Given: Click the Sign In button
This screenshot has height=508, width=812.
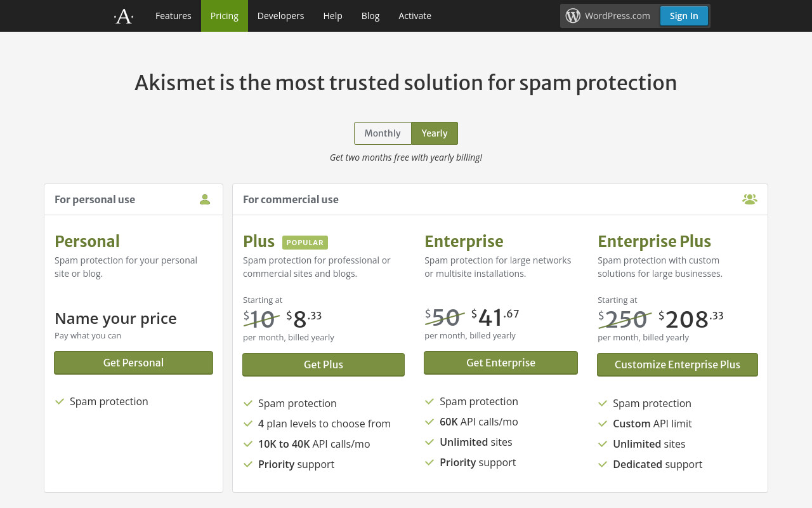Looking at the screenshot, I should point(684,16).
